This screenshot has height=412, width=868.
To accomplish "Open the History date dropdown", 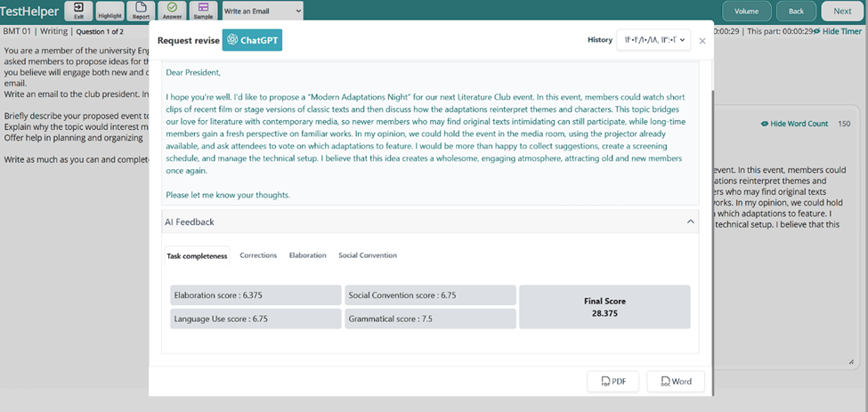I will coord(653,40).
